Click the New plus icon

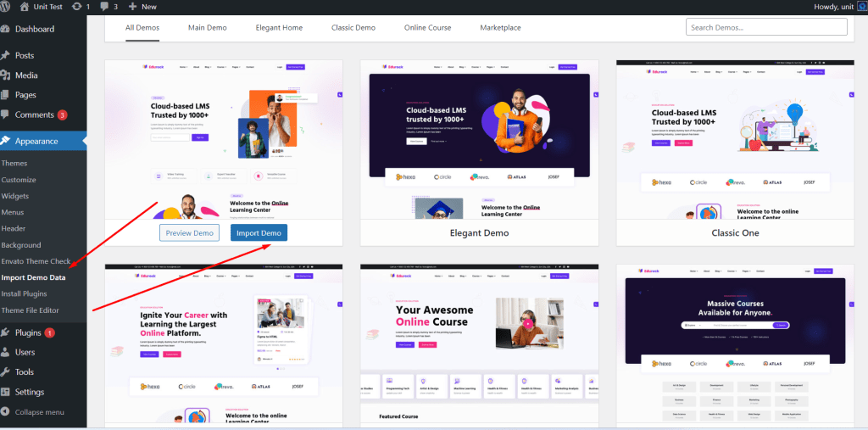(132, 7)
